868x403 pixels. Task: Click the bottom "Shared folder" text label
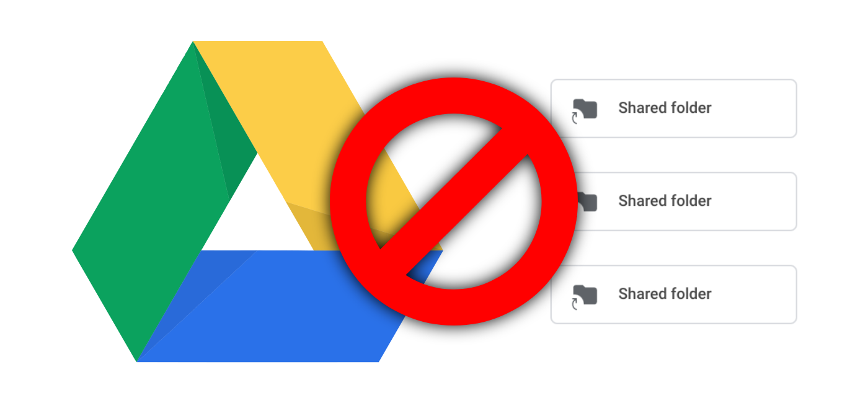click(665, 294)
